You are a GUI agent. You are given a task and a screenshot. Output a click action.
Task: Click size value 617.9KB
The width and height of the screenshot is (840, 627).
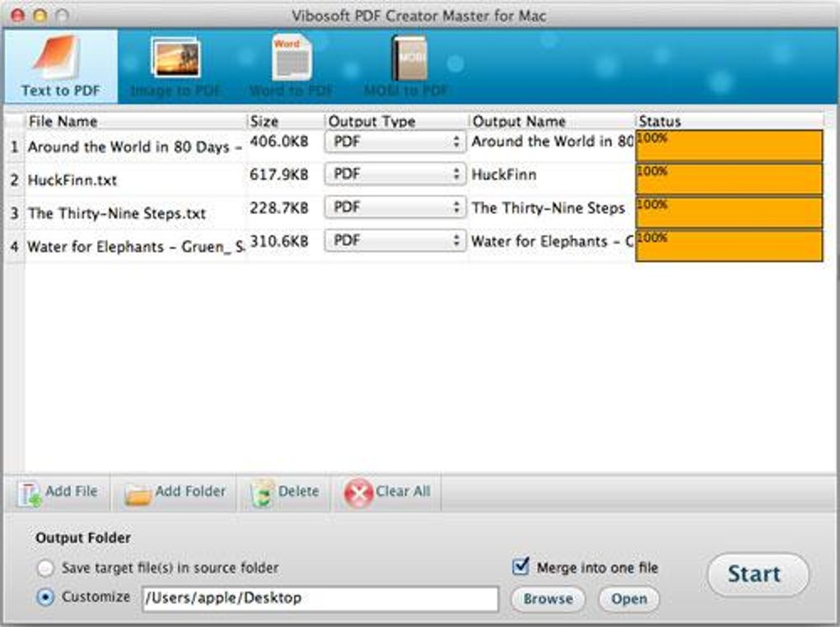[x=279, y=174]
